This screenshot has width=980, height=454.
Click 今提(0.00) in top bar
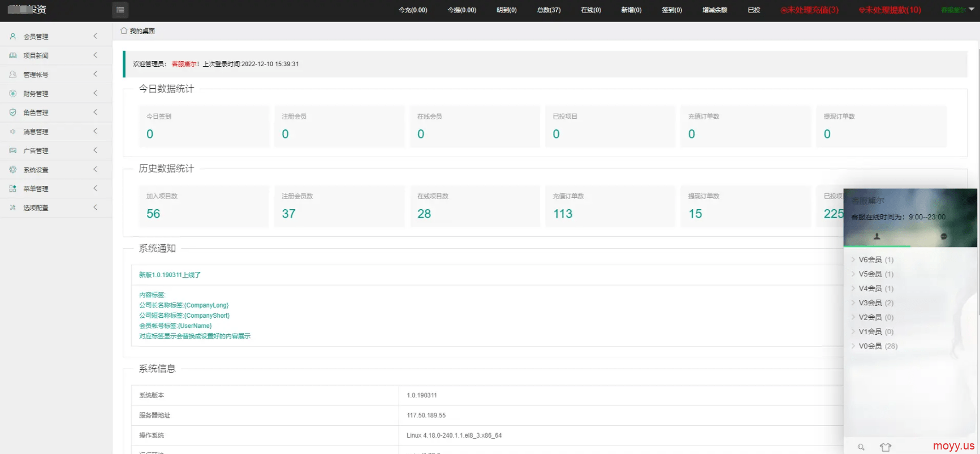click(x=462, y=10)
